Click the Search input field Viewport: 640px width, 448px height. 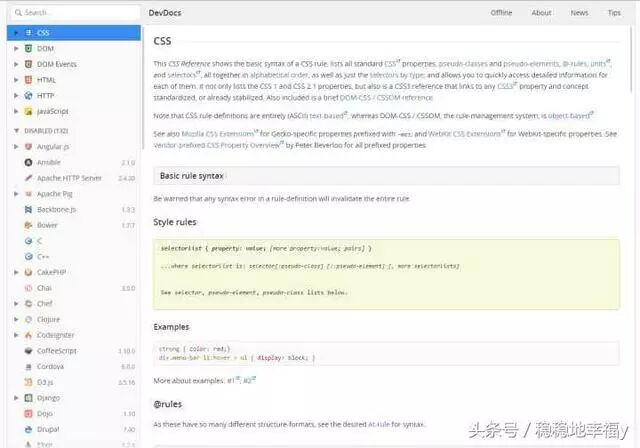click(x=75, y=13)
